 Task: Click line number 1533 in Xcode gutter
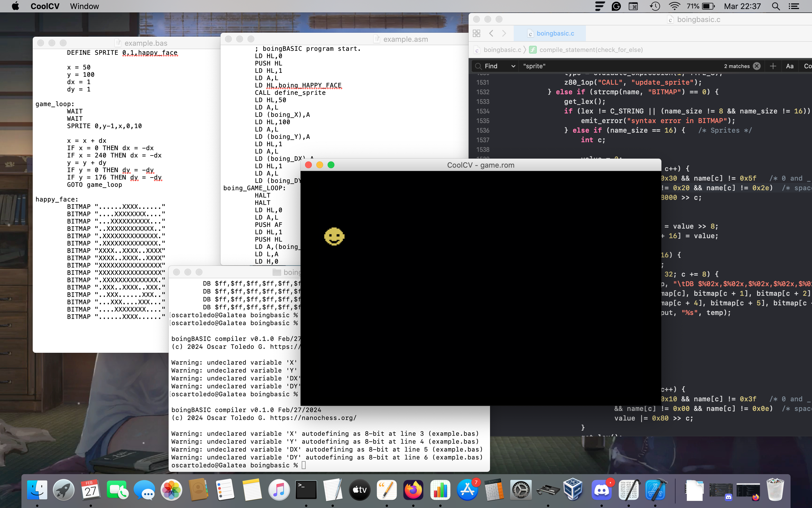(x=482, y=102)
